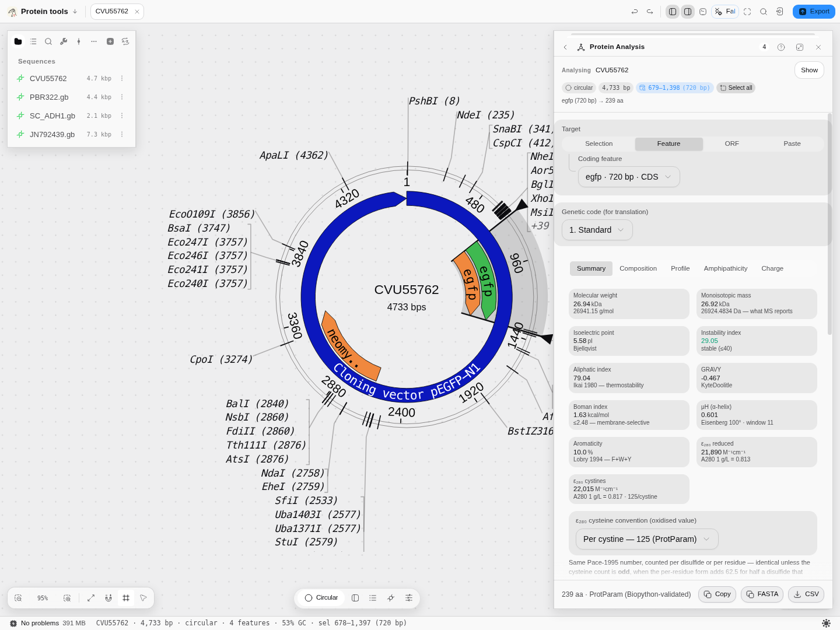
Task: Click the magnet snapping icon
Action: point(108,598)
